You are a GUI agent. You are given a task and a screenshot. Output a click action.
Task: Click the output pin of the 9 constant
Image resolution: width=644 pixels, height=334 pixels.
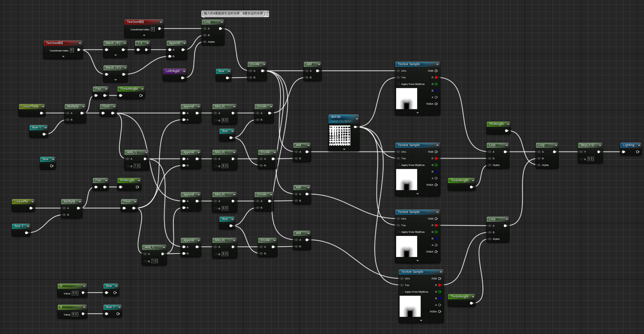(83, 293)
